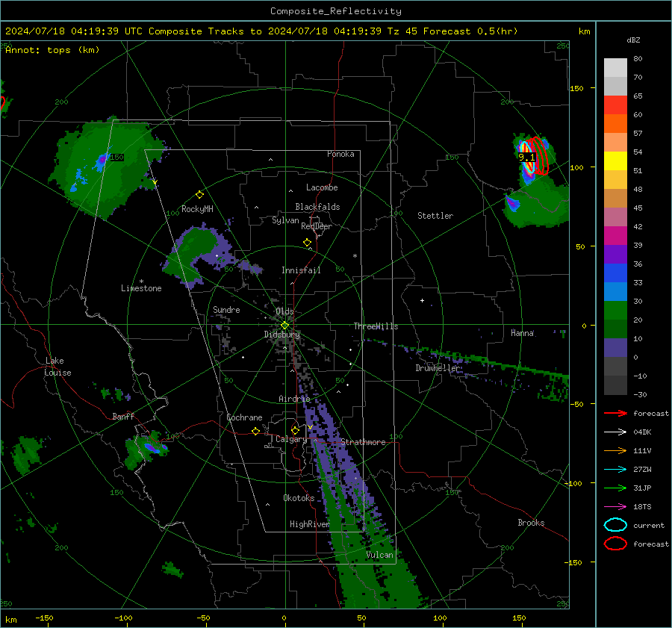This screenshot has height=628, width=672.
Task: Click the Vulcan label
Action: click(380, 555)
